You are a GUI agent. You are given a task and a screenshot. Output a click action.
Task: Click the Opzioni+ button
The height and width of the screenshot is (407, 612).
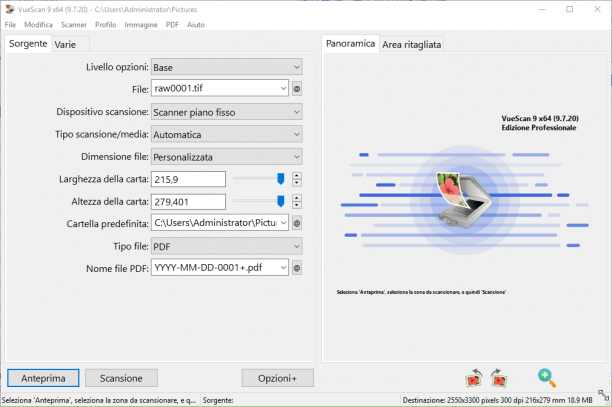coord(278,378)
